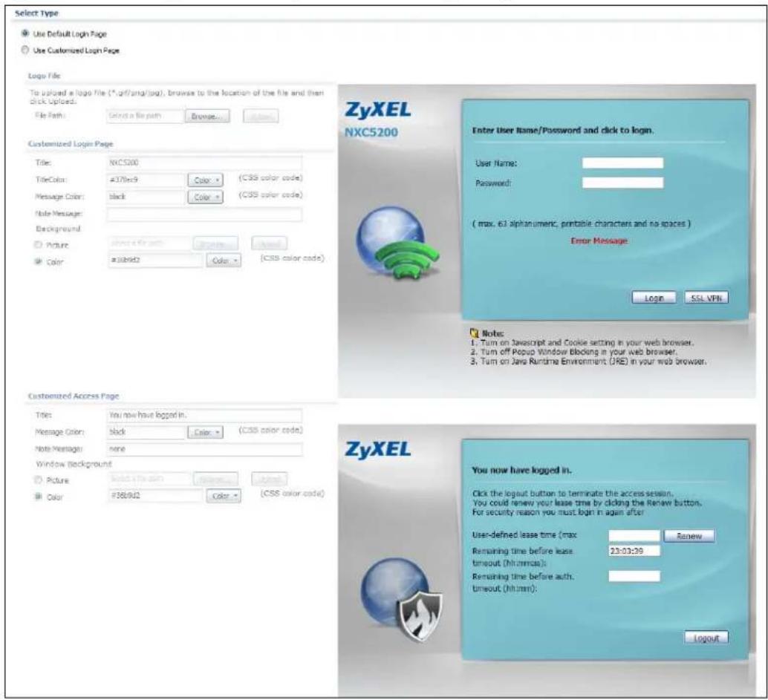Open access page Window Background Color dropdown
768x700 pixels.
224,496
